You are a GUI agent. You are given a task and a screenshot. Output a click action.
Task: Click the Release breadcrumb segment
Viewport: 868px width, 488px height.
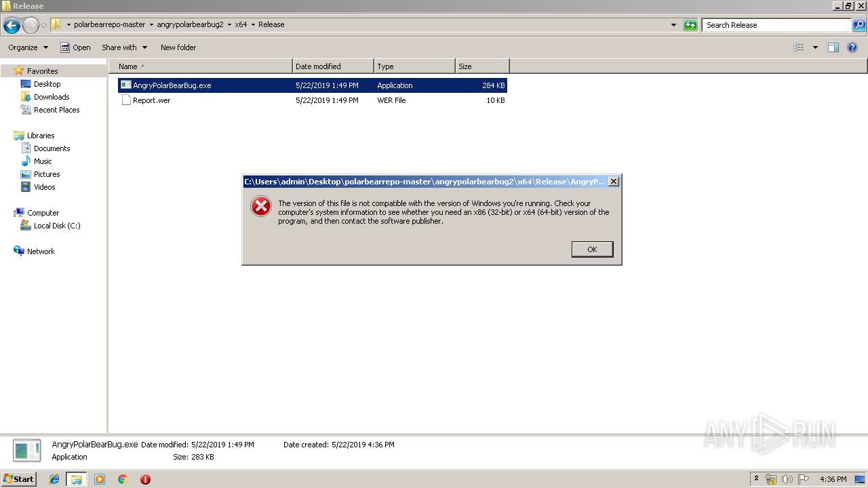(x=271, y=24)
